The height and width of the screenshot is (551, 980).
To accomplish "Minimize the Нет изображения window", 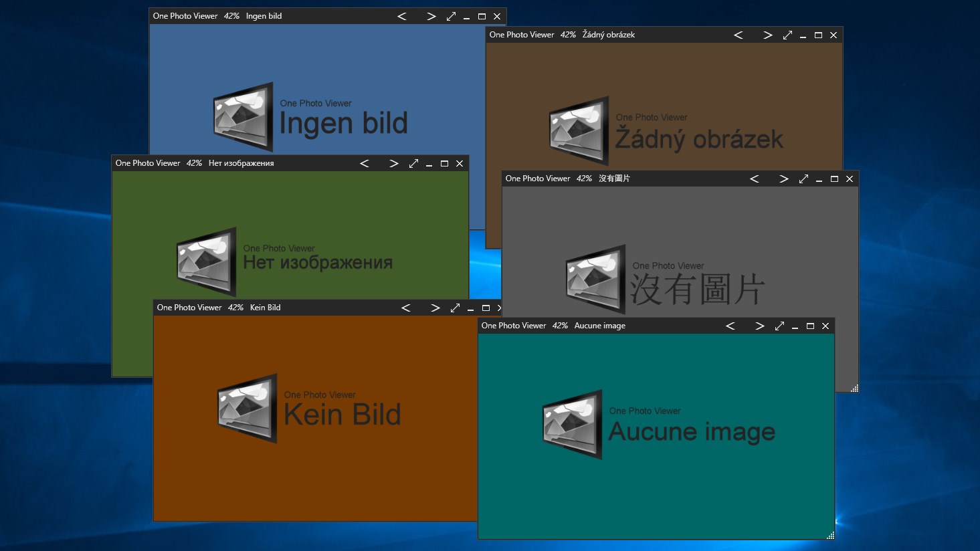I will [429, 163].
